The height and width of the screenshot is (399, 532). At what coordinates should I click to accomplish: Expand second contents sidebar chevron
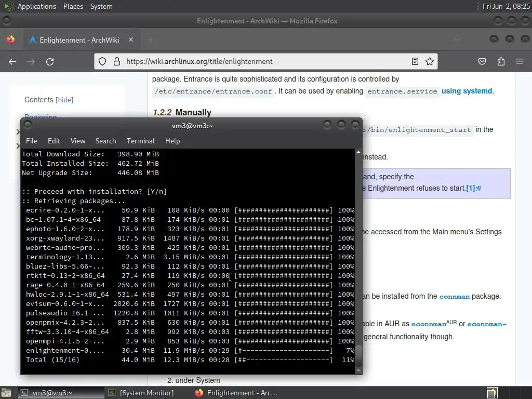[18, 146]
